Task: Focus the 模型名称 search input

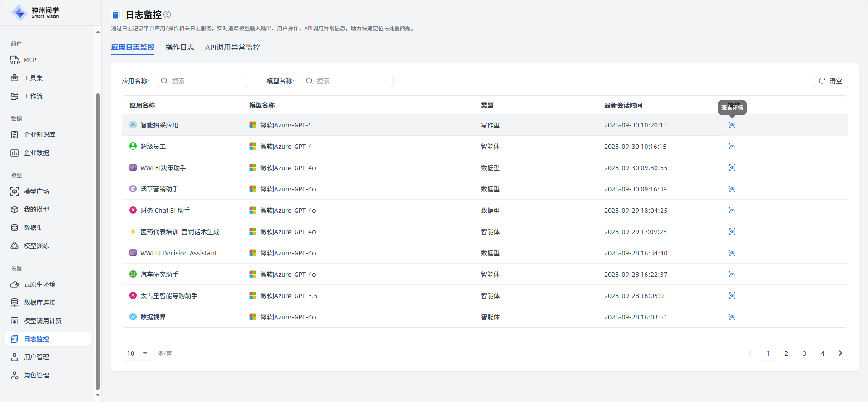Action: click(x=353, y=81)
